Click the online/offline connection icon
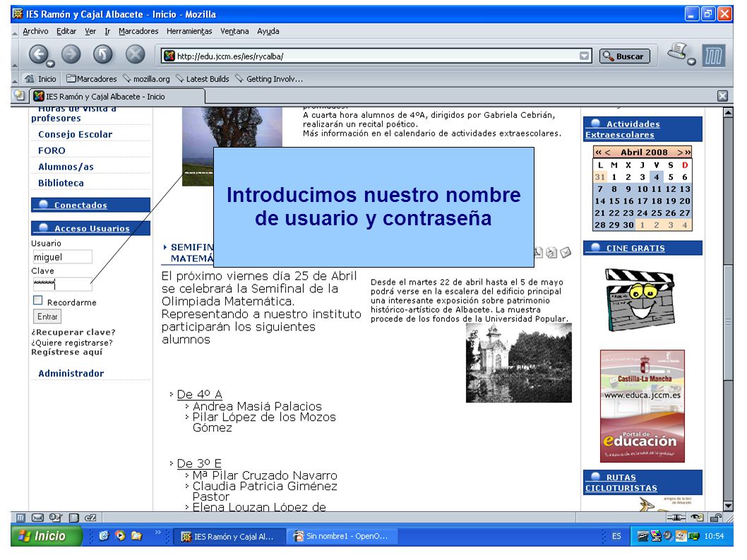The image size is (747, 560). 676,518
